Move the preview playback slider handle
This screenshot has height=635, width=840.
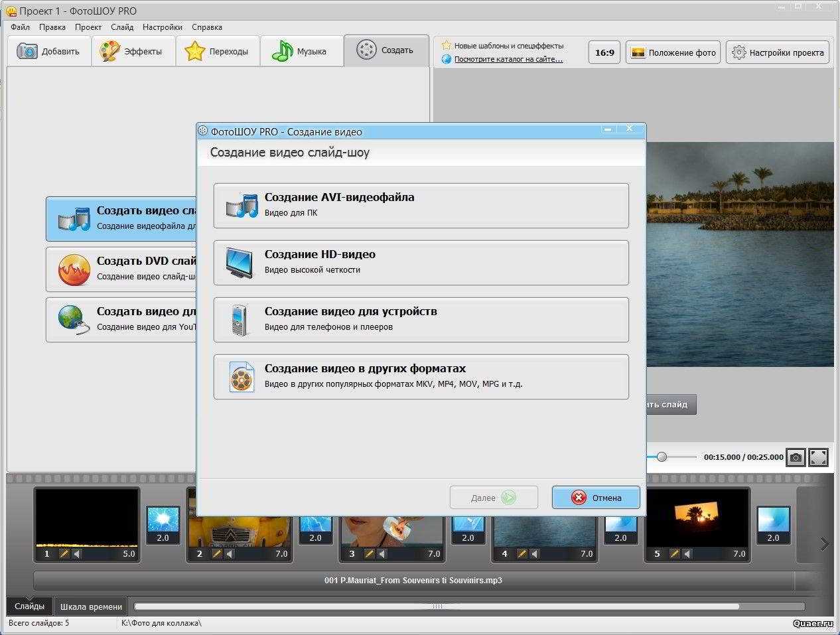coord(662,457)
